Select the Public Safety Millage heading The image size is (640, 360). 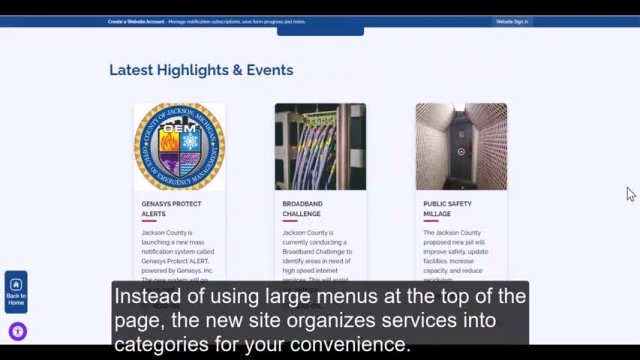(x=447, y=209)
